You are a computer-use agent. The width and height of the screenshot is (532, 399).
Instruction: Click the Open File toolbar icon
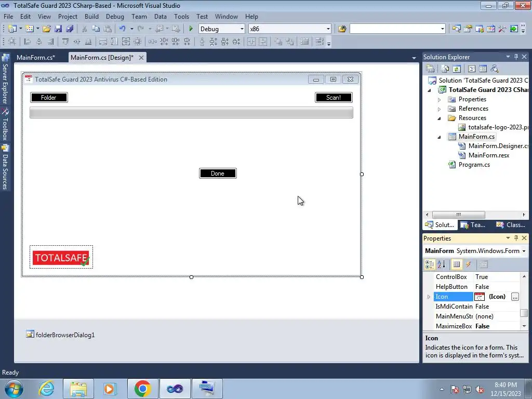click(x=46, y=29)
